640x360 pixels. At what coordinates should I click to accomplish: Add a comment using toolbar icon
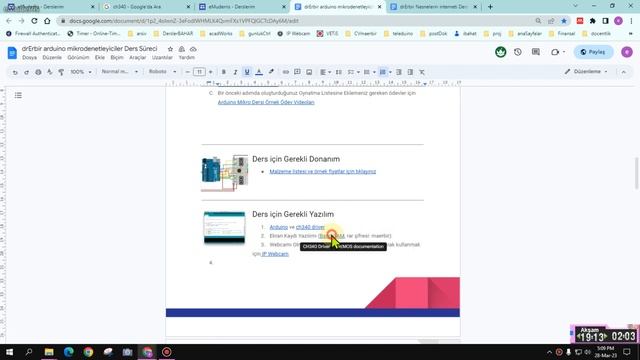click(x=297, y=72)
